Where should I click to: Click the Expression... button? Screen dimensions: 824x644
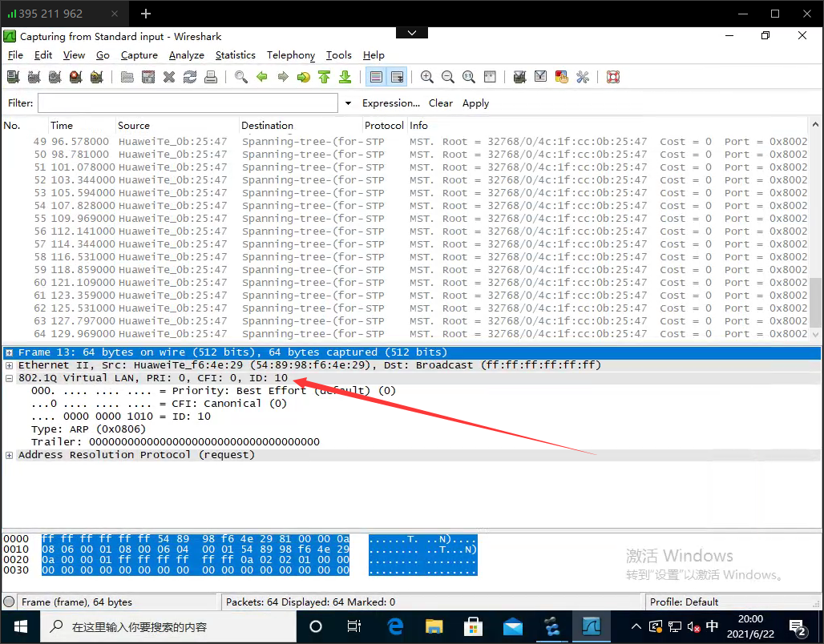click(391, 103)
